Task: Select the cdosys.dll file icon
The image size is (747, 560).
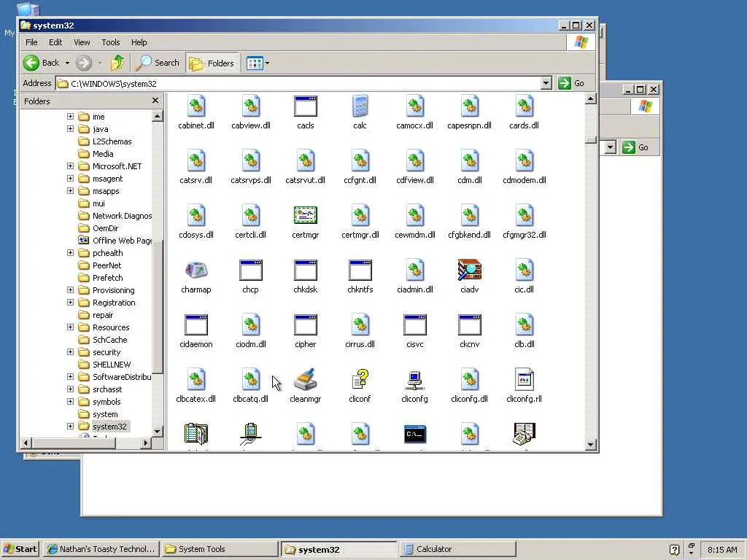Action: [196, 215]
